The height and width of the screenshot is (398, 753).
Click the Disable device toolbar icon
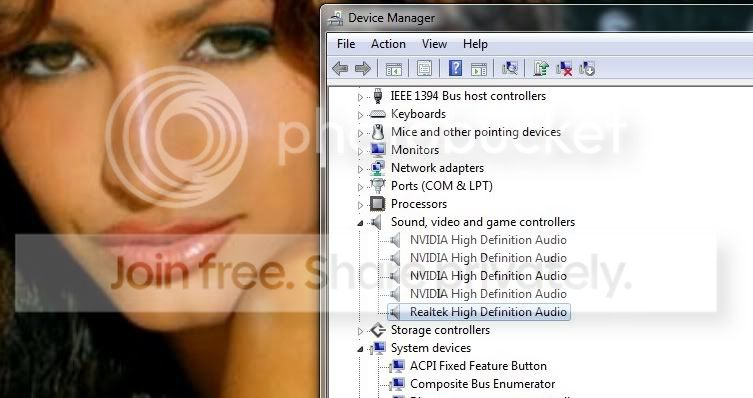[587, 69]
